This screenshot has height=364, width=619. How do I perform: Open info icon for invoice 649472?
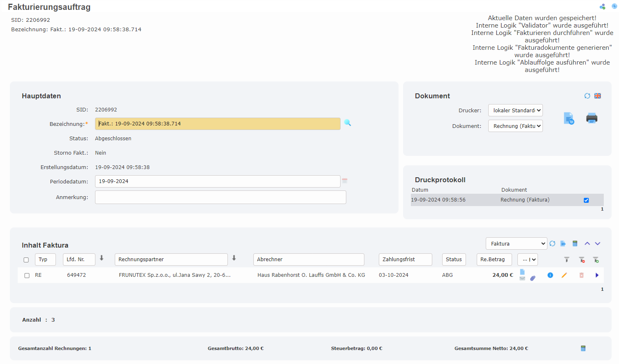click(x=550, y=275)
